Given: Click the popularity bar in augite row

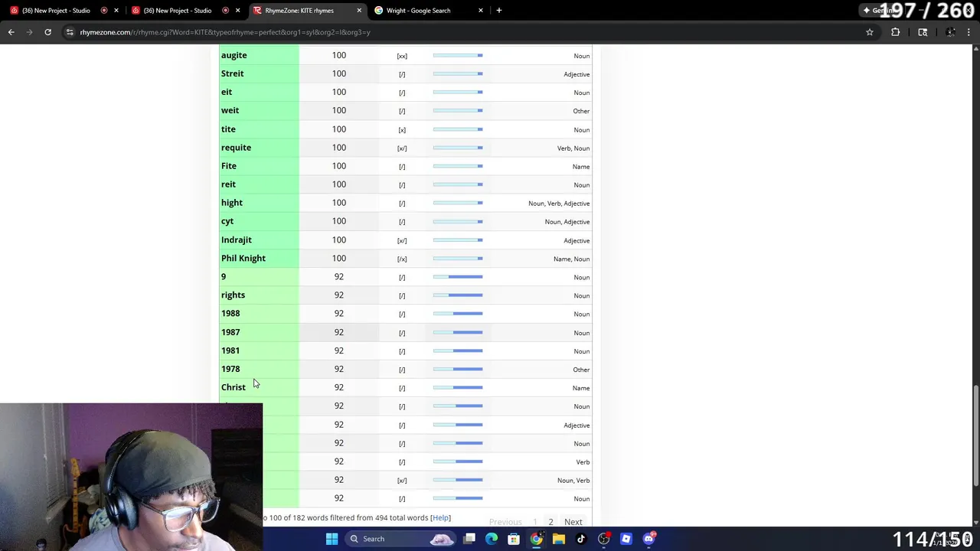Looking at the screenshot, I should click(x=458, y=55).
